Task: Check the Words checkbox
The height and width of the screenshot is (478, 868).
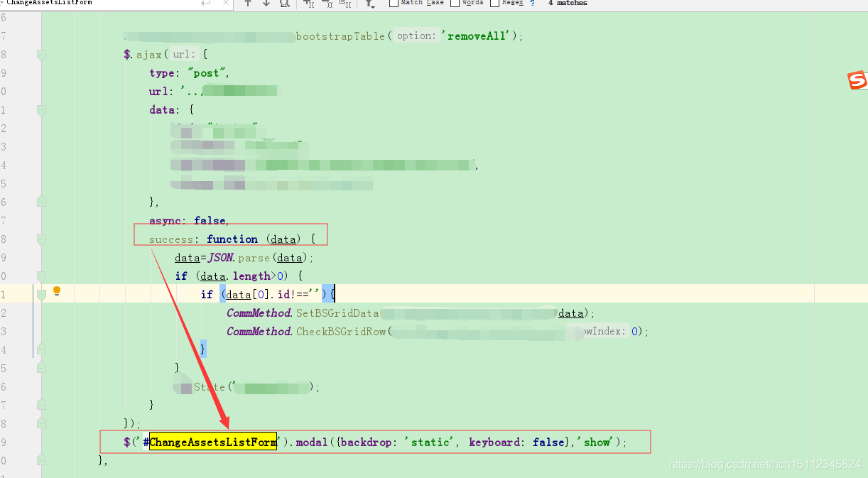Action: point(455,3)
